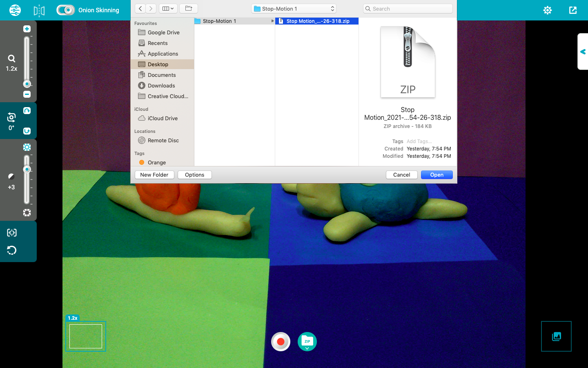This screenshot has width=588, height=368.
Task: Click the ZIP import button
Action: point(307,341)
